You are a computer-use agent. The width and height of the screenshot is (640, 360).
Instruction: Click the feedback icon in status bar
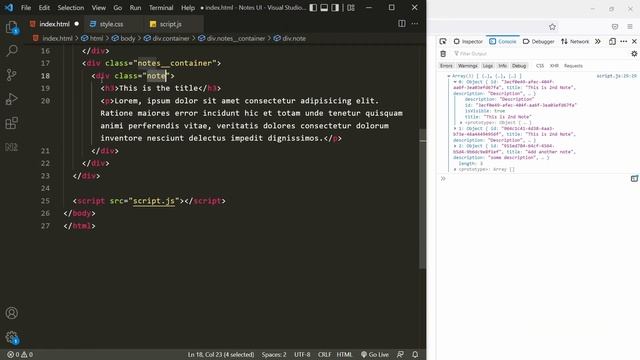click(400, 355)
